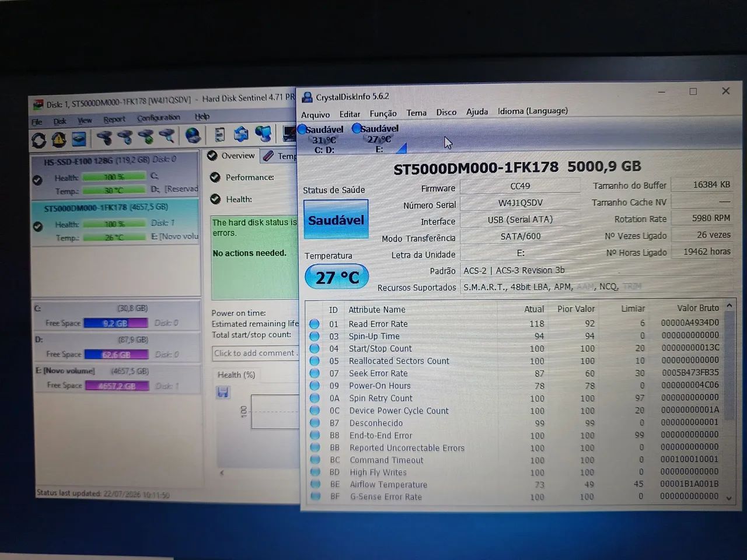Viewport: 747px width, 560px height.
Task: Click the Spin-Up Time status orb
Action: click(315, 336)
